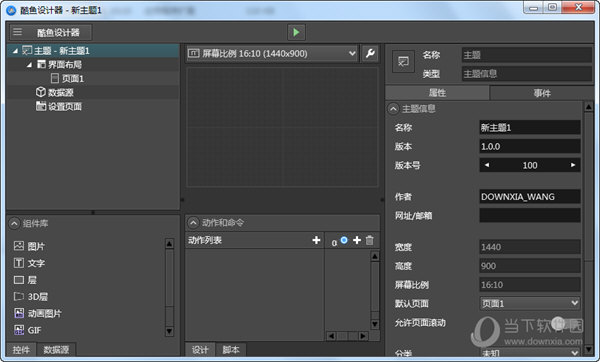
Task: Collapse the 主题 - 新主题1 tree node
Action: (15, 51)
